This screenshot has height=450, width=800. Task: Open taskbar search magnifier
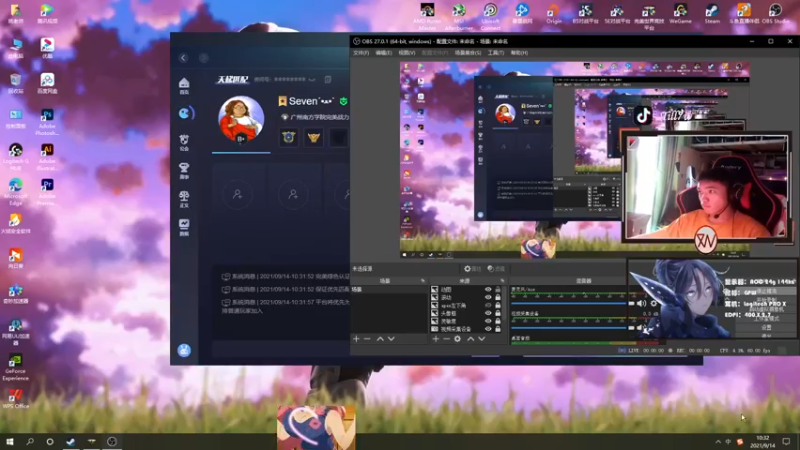[x=30, y=441]
